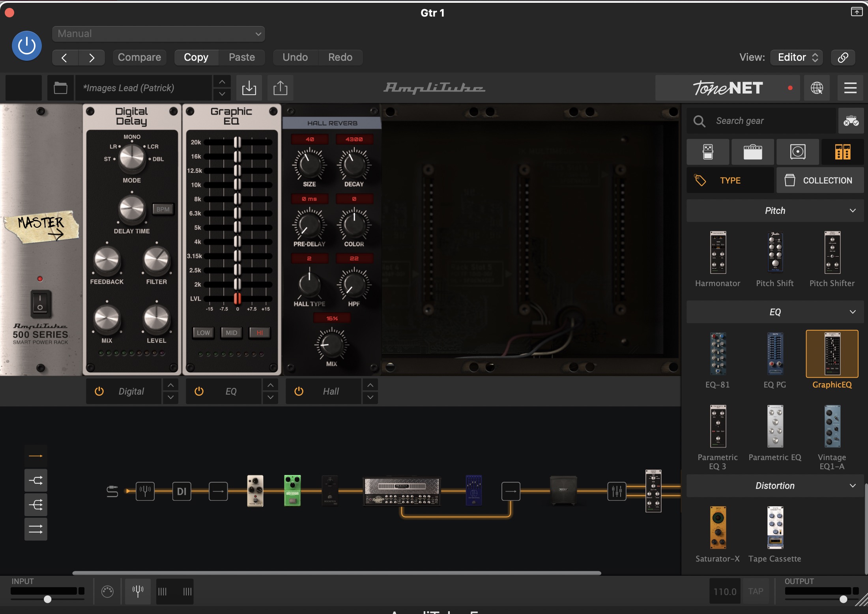Screen dimensions: 868x614
Task: Toggle the Hall reverb slot power
Action: 299,391
